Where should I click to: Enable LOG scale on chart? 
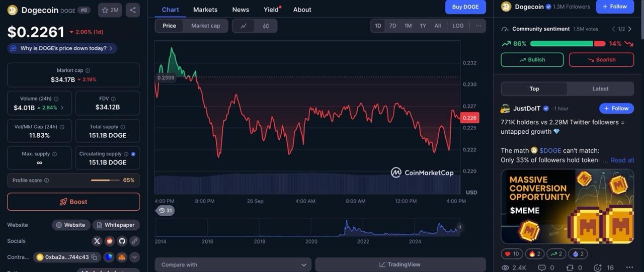pos(458,26)
